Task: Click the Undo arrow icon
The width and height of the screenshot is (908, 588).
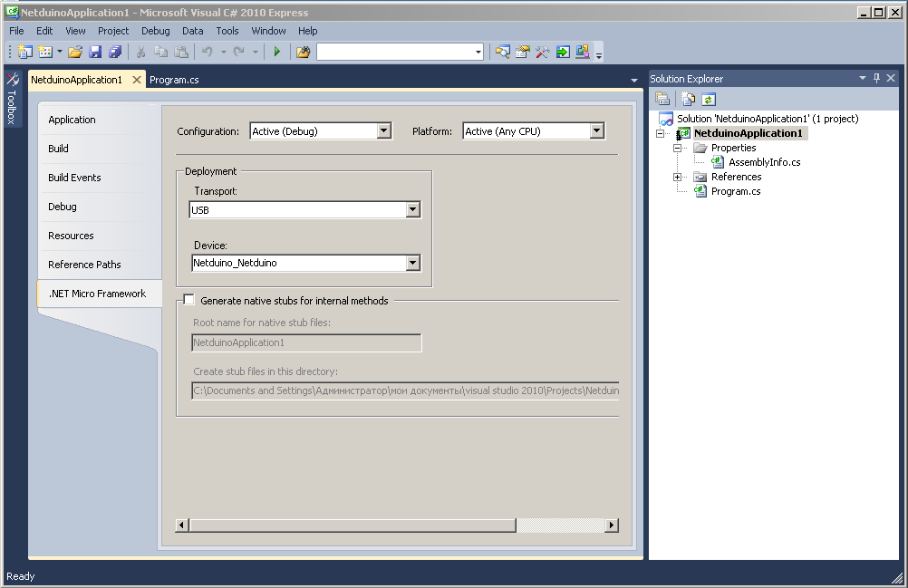Action: (x=207, y=52)
